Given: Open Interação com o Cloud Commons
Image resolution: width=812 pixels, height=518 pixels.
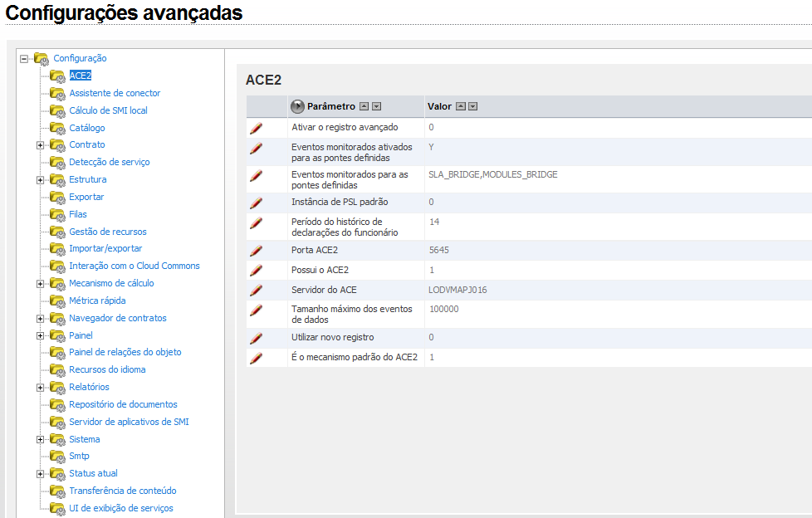Looking at the screenshot, I should click(135, 266).
